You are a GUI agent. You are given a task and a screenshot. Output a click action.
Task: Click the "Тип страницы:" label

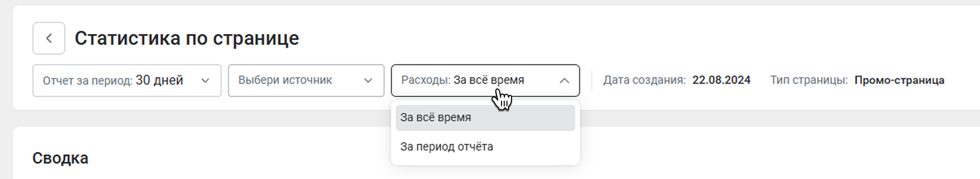(809, 80)
